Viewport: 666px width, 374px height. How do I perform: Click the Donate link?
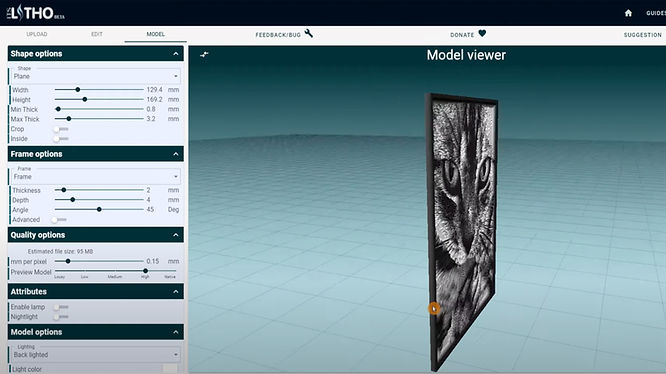pos(462,35)
